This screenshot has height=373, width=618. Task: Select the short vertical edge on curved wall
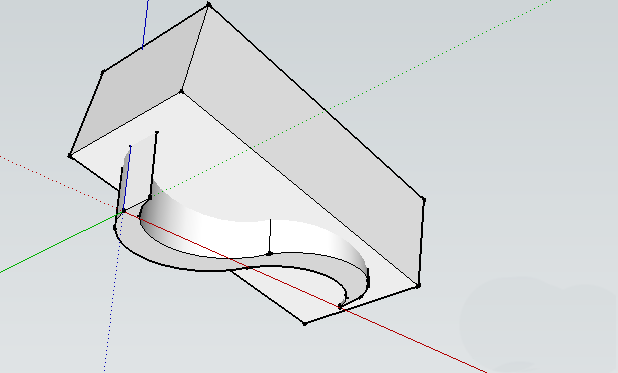[270, 237]
